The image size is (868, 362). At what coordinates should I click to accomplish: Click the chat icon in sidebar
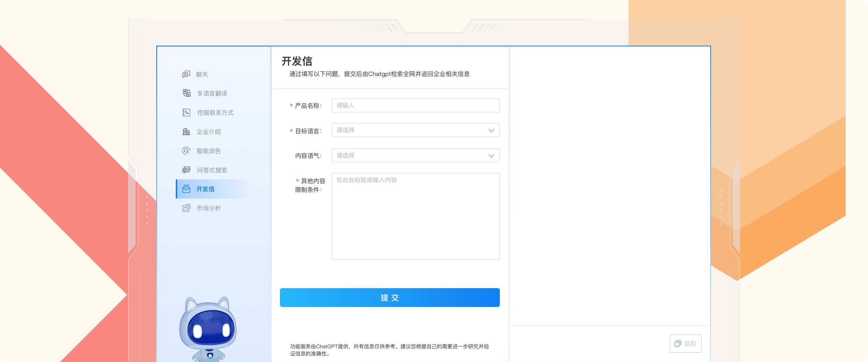click(186, 75)
